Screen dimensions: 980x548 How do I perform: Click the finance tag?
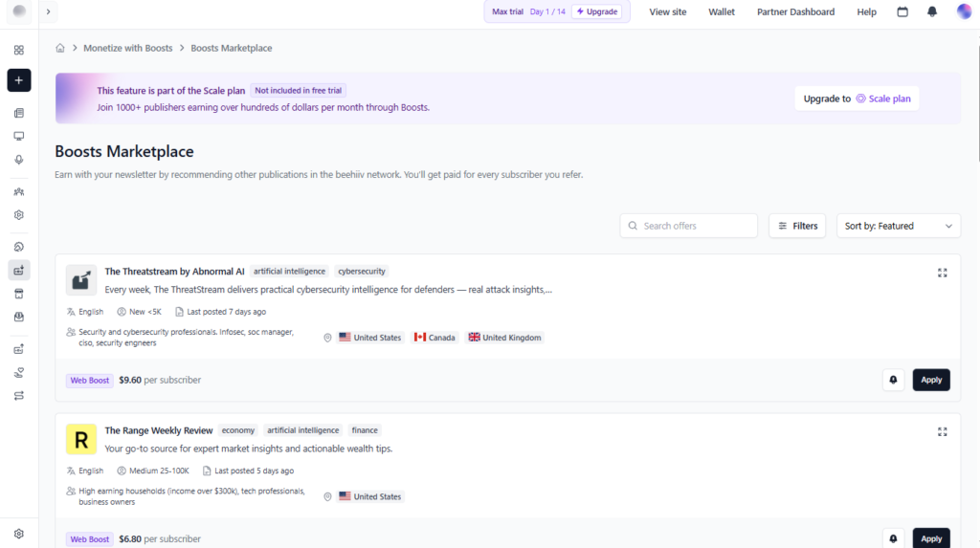pyautogui.click(x=365, y=430)
